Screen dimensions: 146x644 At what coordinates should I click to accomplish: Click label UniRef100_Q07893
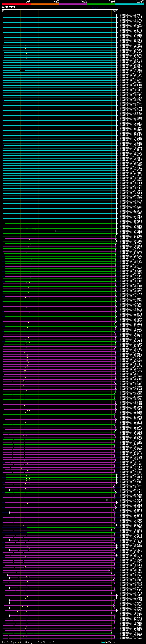pos(131,50)
